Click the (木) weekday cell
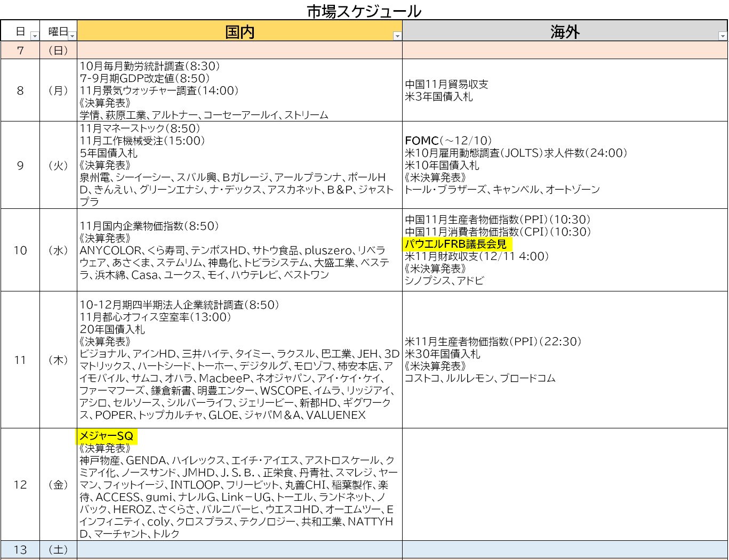 (x=58, y=360)
